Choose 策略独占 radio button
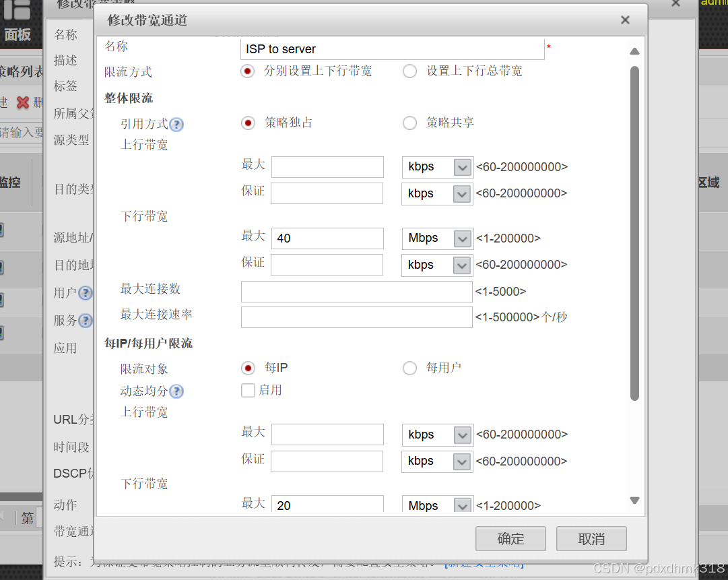Viewport: 728px width, 580px height. [248, 123]
